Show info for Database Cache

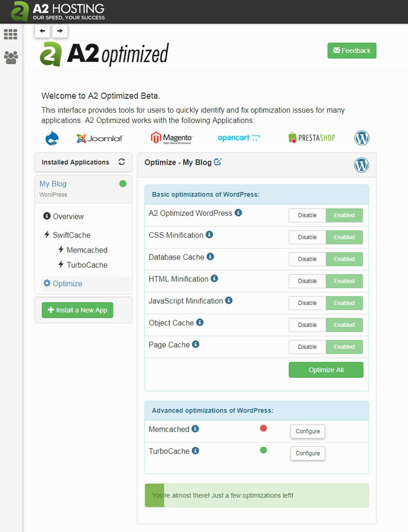coord(210,257)
